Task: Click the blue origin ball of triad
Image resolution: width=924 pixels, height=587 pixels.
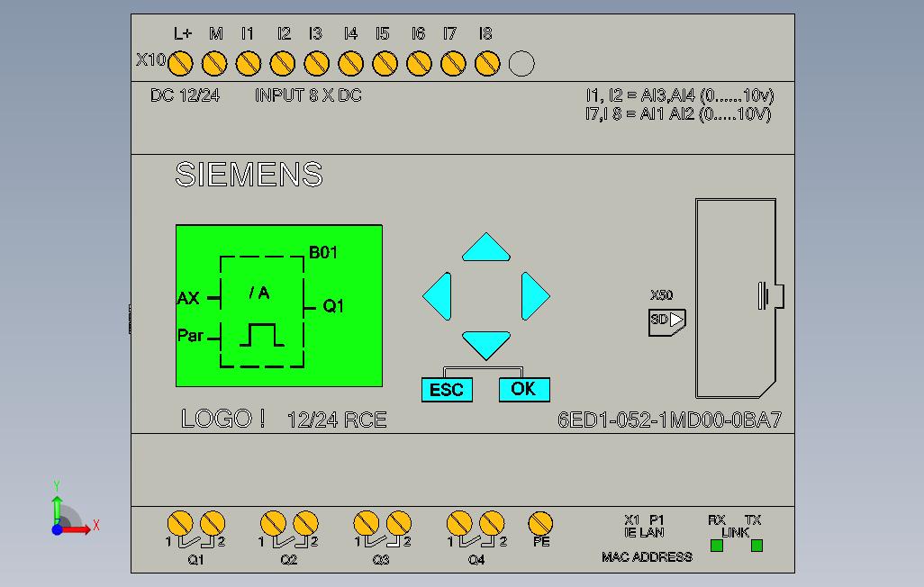Action: (57, 529)
